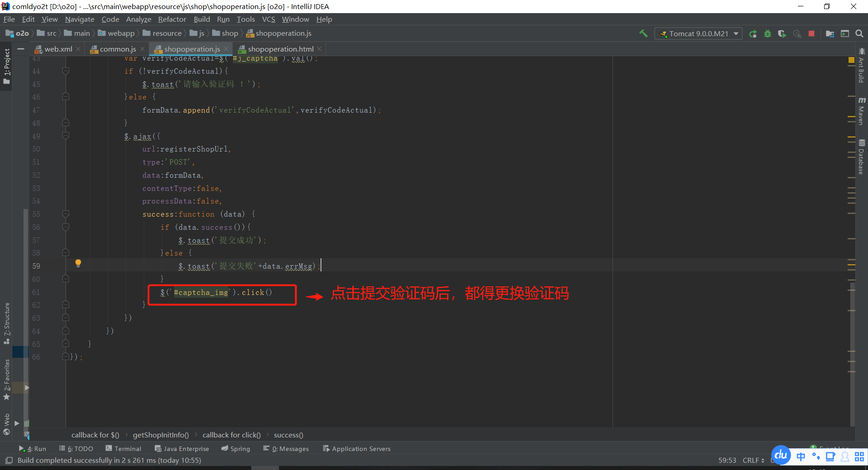This screenshot has width=868, height=470.
Task: Open the Structure tool window tab
Action: click(6, 323)
